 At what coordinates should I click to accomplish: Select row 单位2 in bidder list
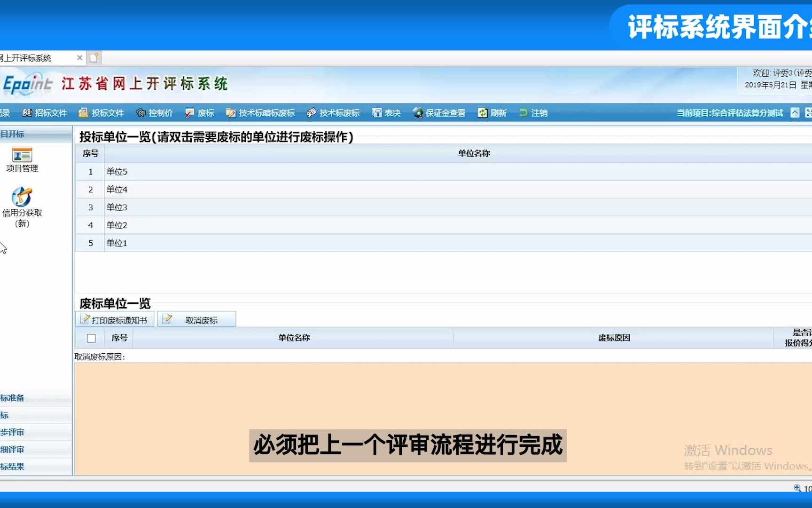[444, 225]
